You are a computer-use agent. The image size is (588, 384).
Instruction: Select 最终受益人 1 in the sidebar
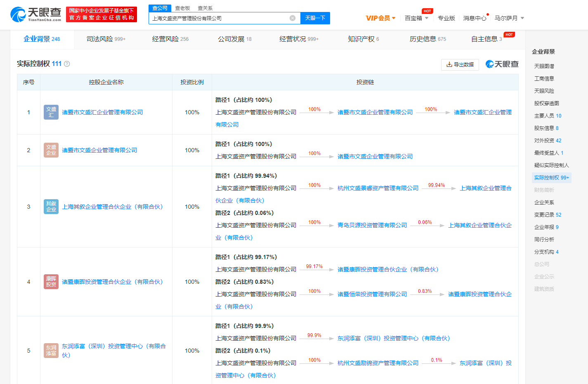tap(549, 153)
